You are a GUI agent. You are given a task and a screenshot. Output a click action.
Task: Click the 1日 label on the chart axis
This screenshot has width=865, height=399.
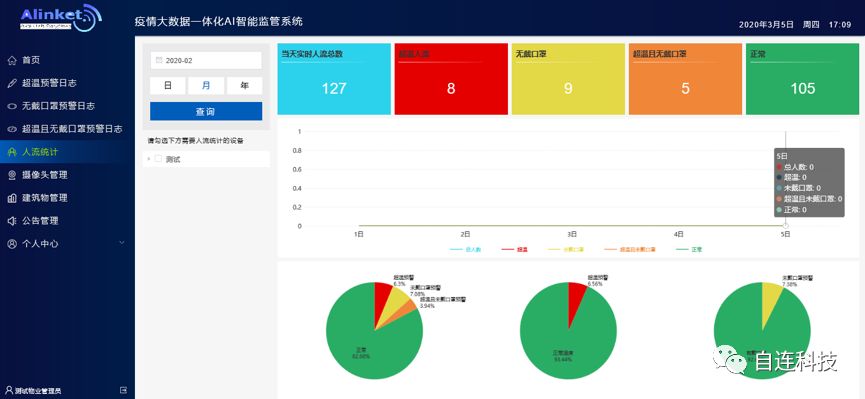359,235
